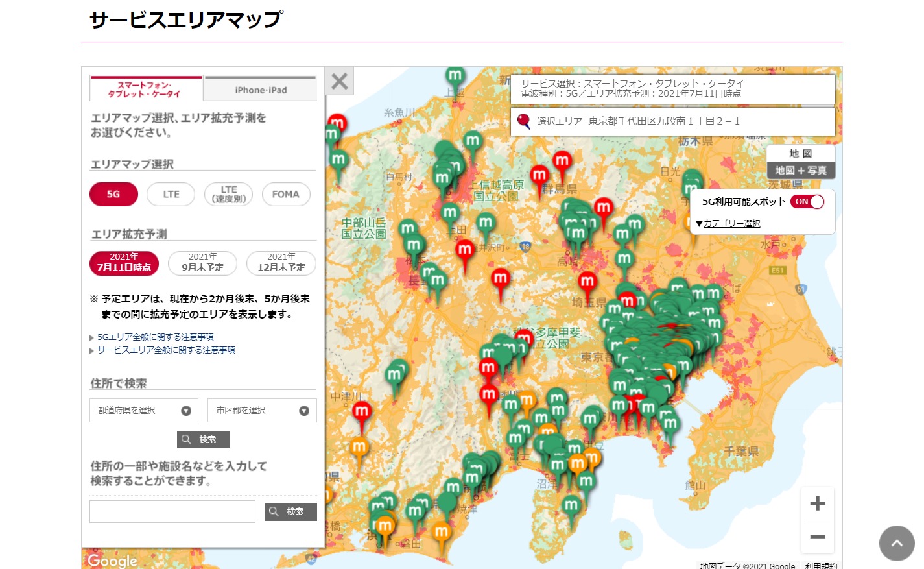Select 2021年9月末予定 forecast
Viewport: 924px width, 569px height.
(x=203, y=263)
